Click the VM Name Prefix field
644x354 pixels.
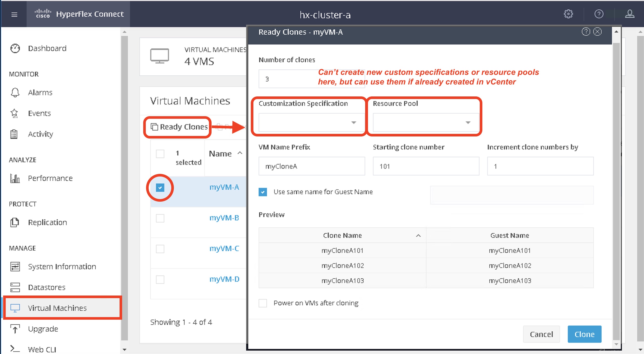tap(312, 166)
